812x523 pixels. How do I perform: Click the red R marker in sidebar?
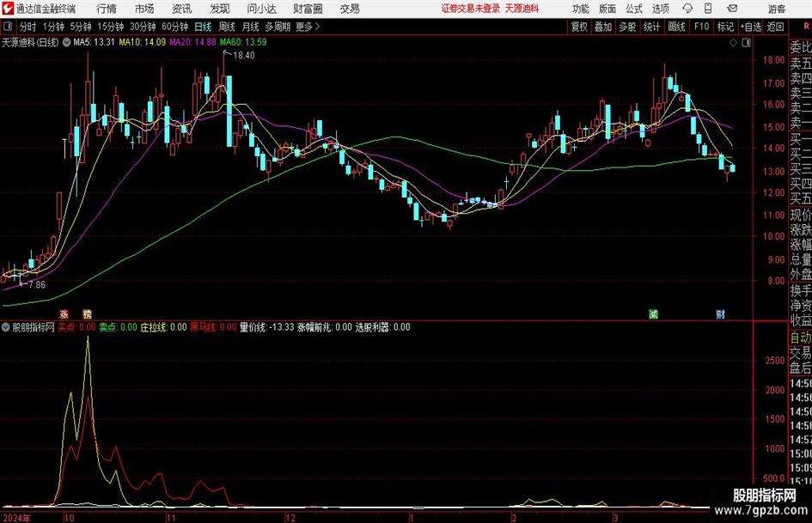pyautogui.click(x=806, y=27)
